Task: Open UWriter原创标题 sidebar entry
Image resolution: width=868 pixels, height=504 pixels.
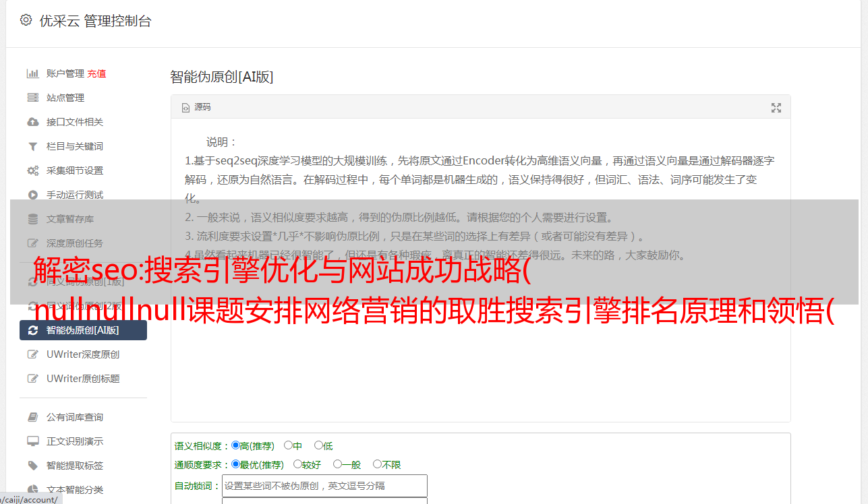Action: click(x=83, y=379)
